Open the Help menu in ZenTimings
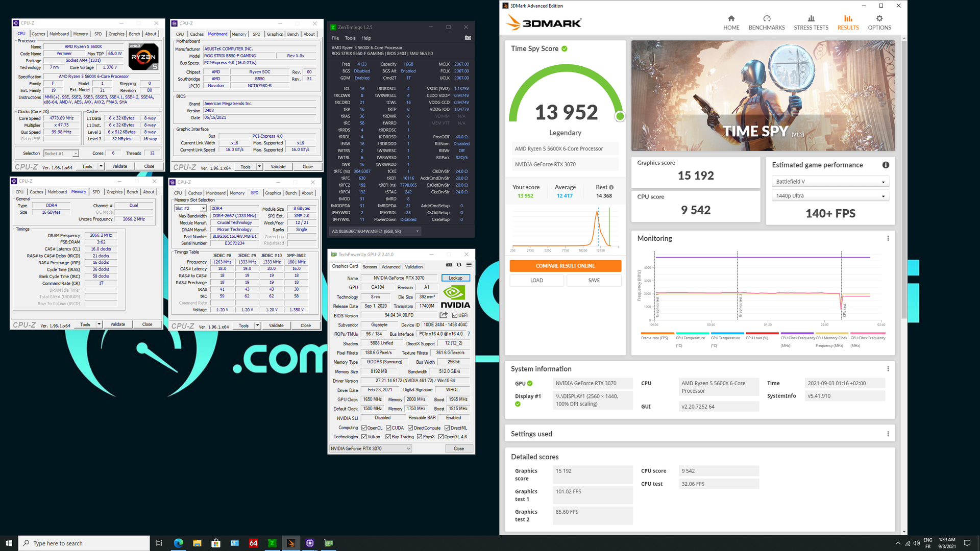Viewport: 980px width, 551px height. (x=366, y=38)
